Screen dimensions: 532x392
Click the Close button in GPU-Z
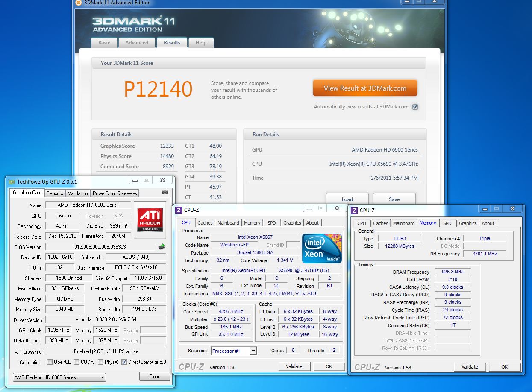[155, 377]
